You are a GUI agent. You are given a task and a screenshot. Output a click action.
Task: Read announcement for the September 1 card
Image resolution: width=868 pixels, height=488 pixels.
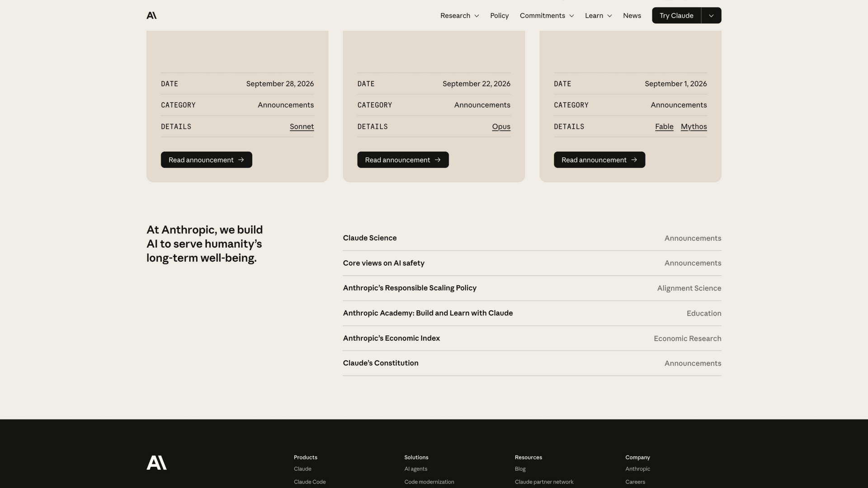click(x=599, y=160)
